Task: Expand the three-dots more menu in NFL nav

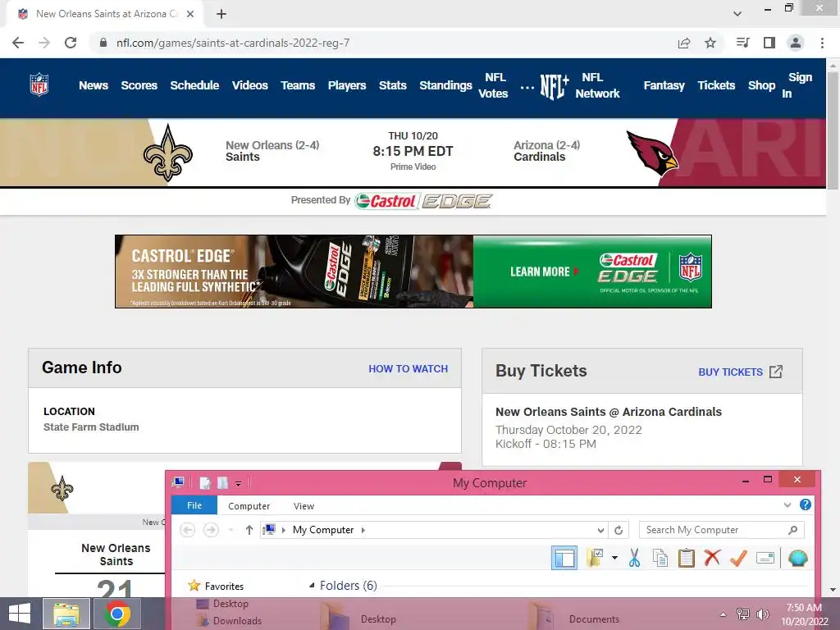Action: pos(527,87)
